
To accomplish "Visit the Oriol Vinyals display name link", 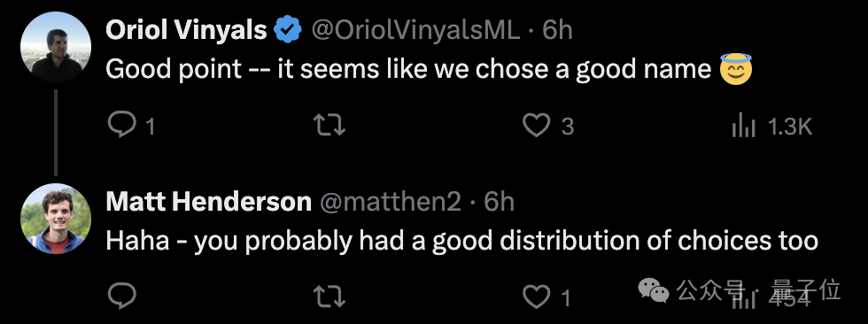I will tap(187, 30).
